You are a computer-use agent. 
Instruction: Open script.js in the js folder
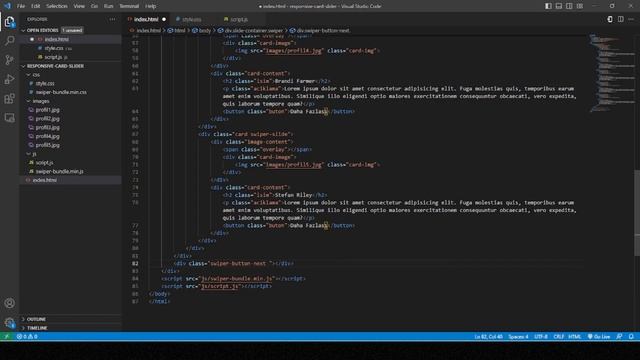pyautogui.click(x=44, y=162)
